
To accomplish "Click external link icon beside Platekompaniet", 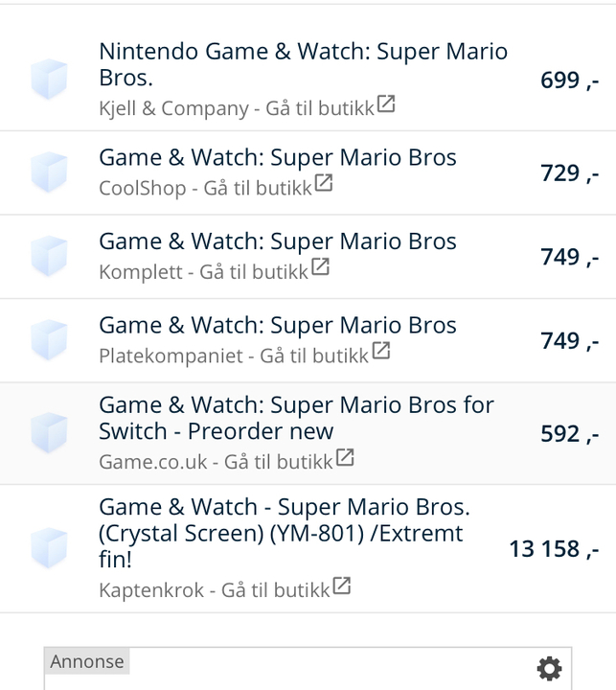I will [381, 352].
